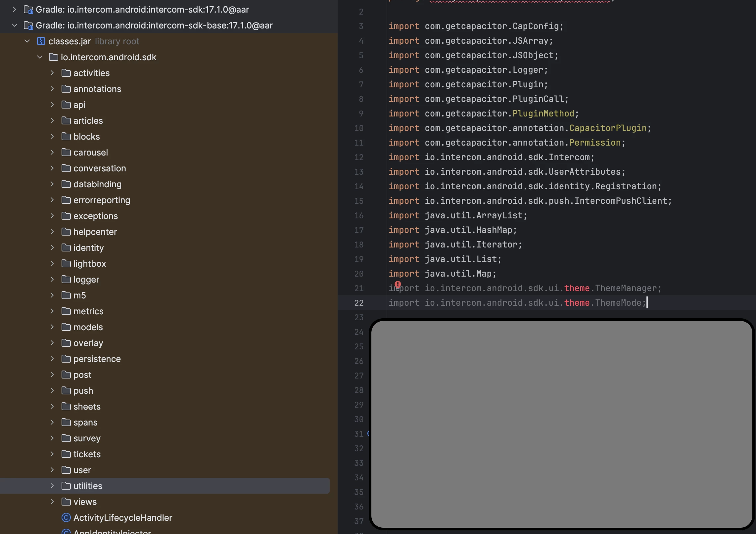
Task: Click the logger folder icon
Action: pyautogui.click(x=66, y=280)
